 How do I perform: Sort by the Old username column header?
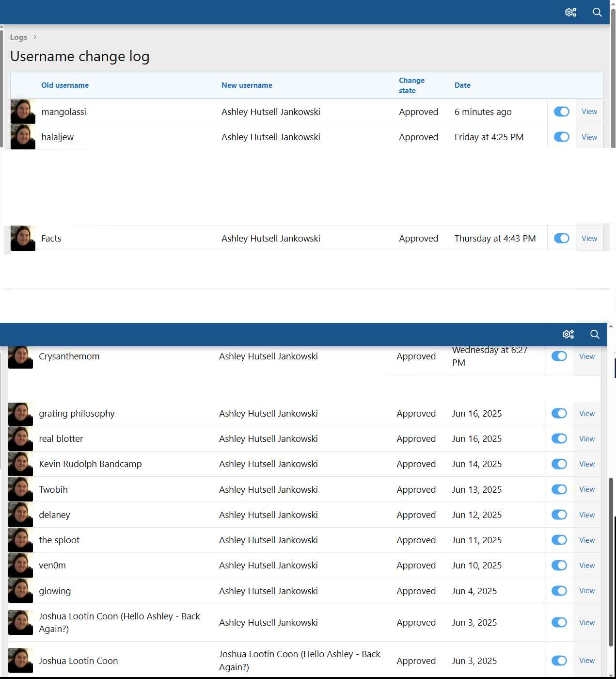pos(65,85)
